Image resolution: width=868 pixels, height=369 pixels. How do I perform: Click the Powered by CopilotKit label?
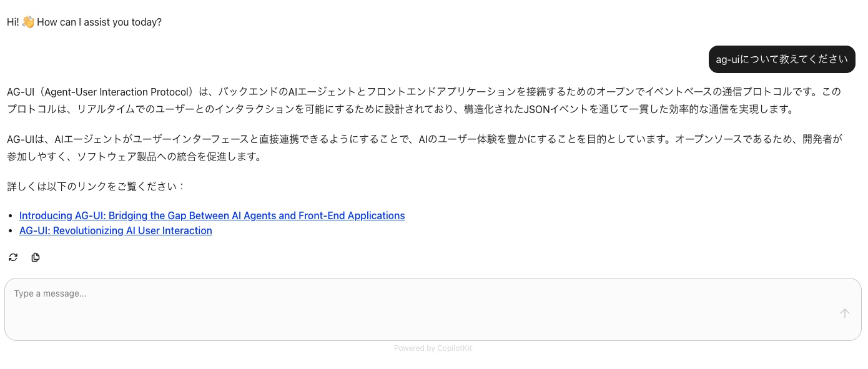click(433, 348)
